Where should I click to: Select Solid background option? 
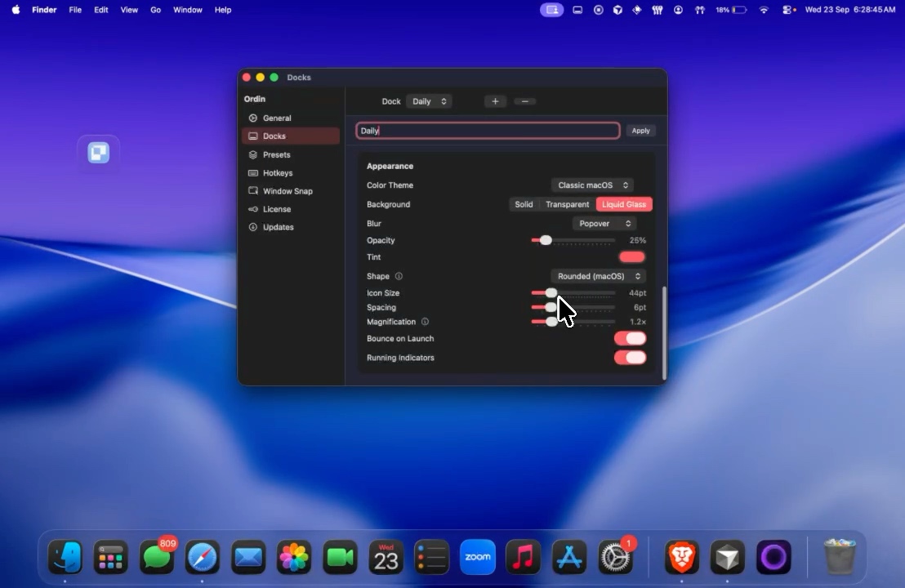[x=524, y=204]
